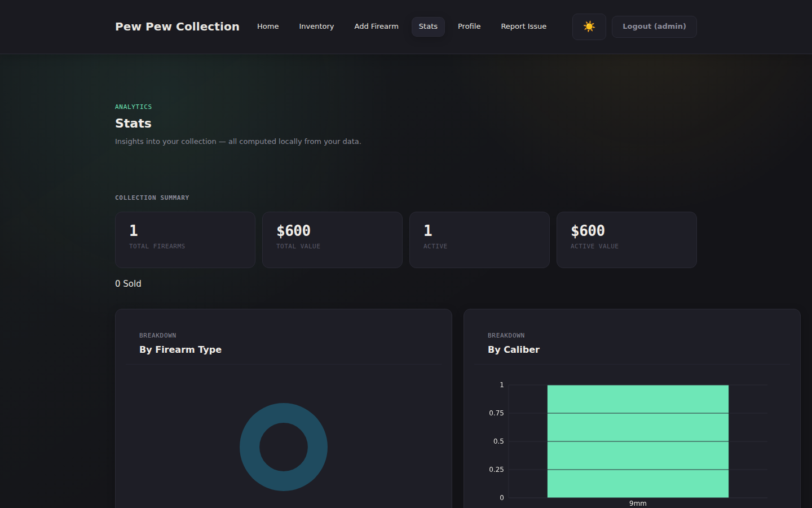
Task: Click the 'By Caliber' heading
Action: [514, 349]
